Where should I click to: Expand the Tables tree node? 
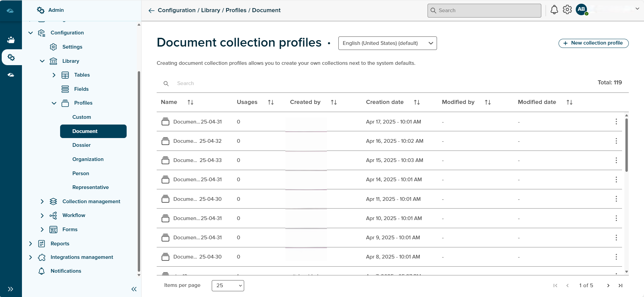[x=54, y=75]
